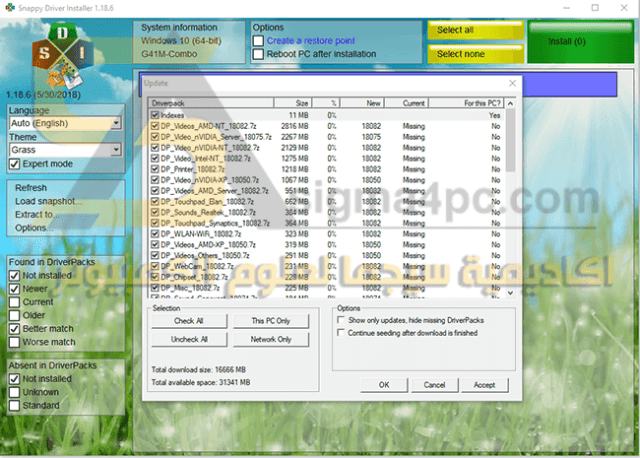The image size is (640, 458).
Task: Toggle Not installed under Absent in DriverPacks
Action: 14,379
